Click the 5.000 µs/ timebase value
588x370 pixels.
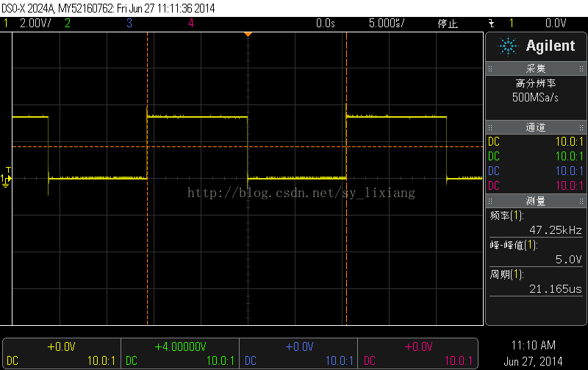(x=387, y=24)
